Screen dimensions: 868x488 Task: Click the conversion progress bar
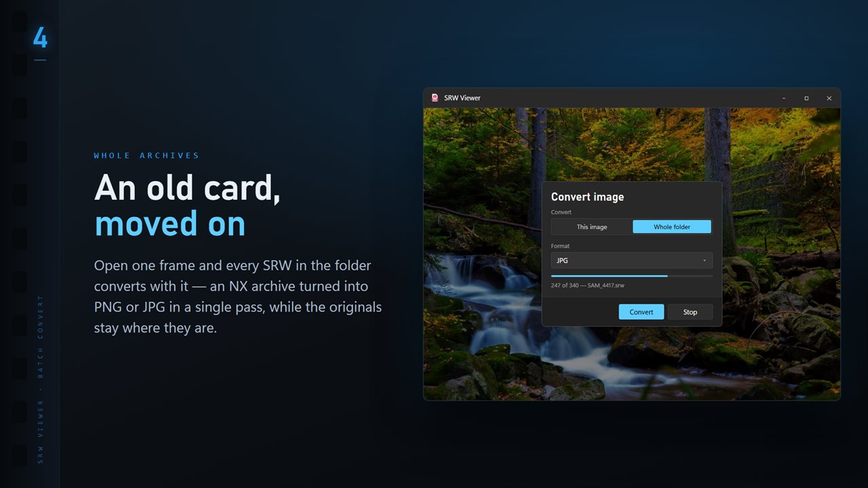(x=632, y=276)
